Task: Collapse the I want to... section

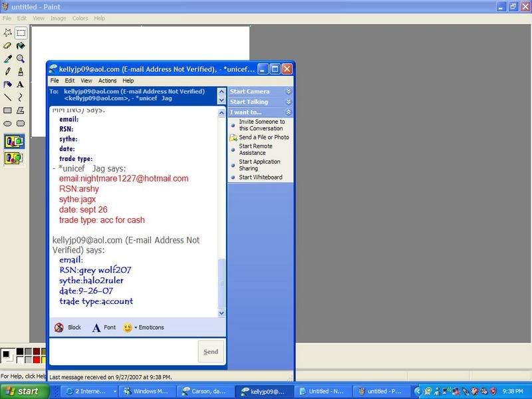Action: pos(260,112)
